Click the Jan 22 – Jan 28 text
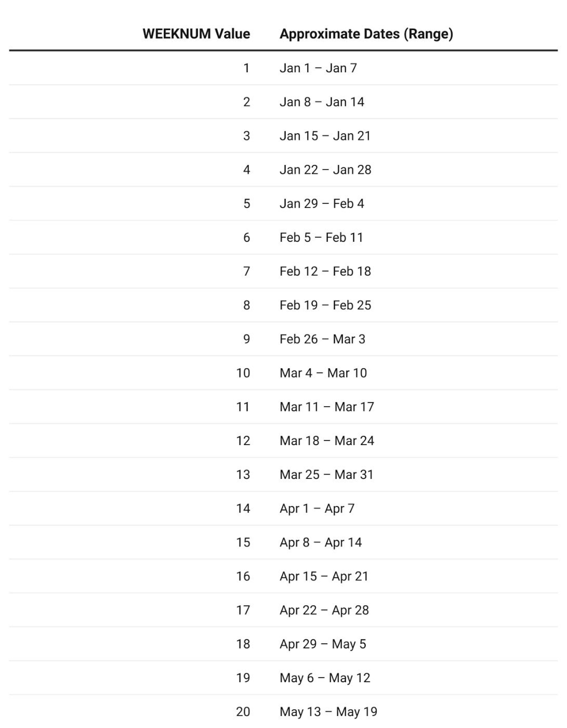Screen dimensions: 567x728 pos(325,170)
